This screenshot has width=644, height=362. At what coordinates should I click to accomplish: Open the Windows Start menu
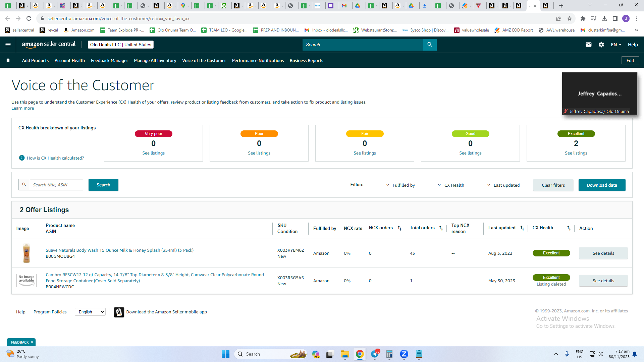[x=225, y=354]
